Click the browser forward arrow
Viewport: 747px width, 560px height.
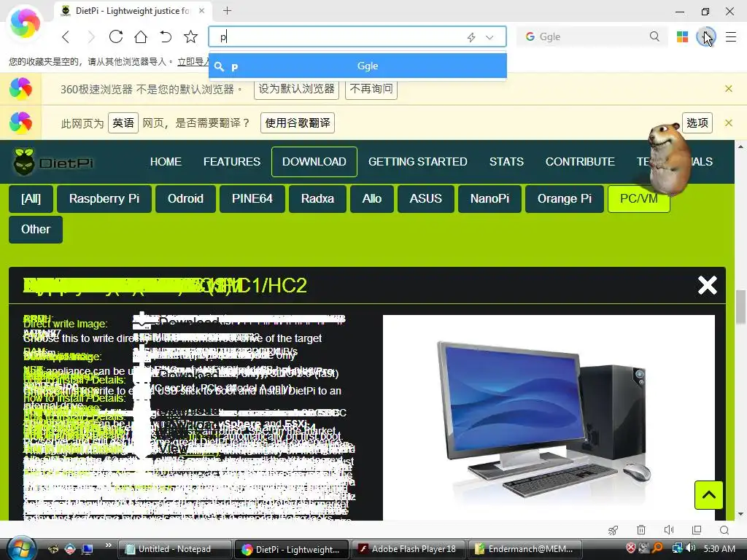90,36
